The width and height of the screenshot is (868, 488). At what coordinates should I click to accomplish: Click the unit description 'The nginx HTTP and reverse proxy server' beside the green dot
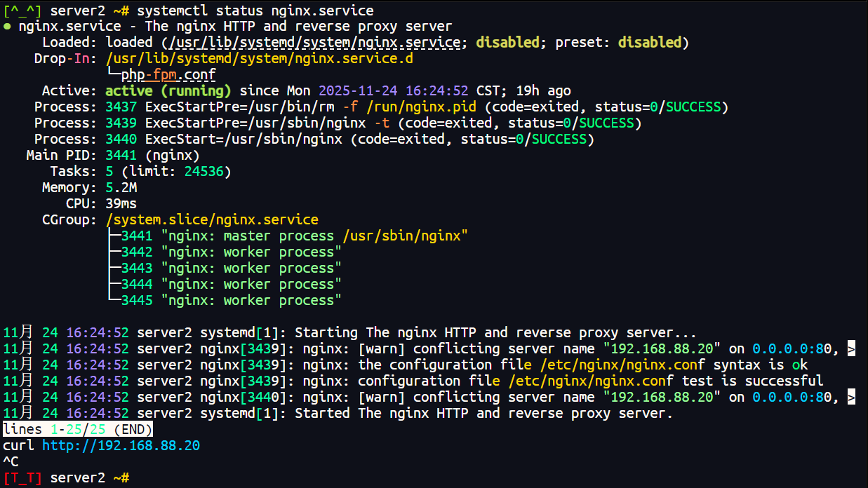pos(298,27)
